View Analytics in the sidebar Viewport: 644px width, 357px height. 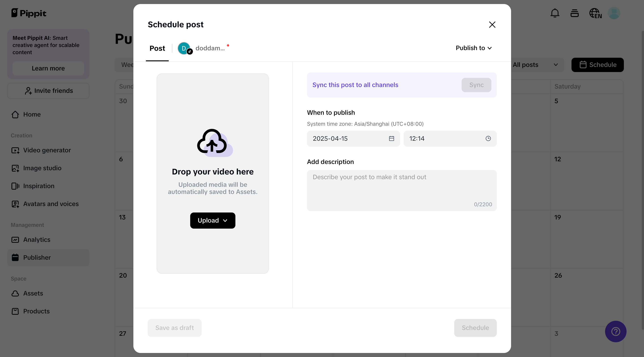tap(37, 240)
